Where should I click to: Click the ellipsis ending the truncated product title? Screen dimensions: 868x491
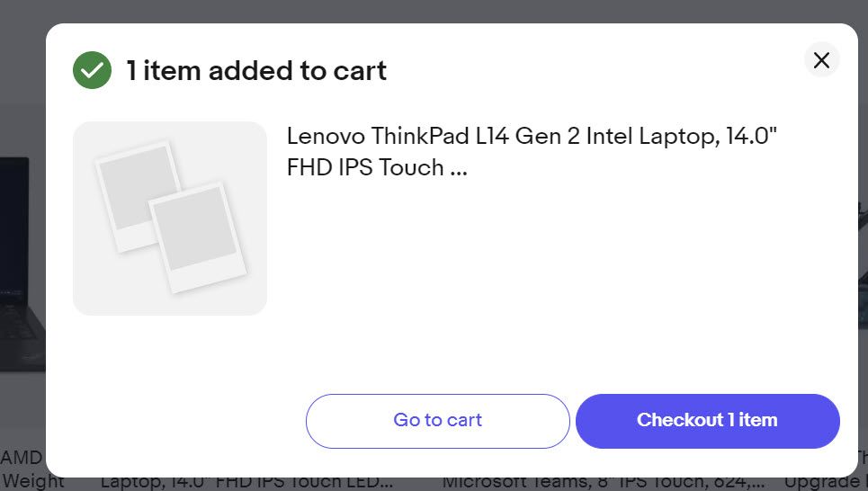click(457, 168)
